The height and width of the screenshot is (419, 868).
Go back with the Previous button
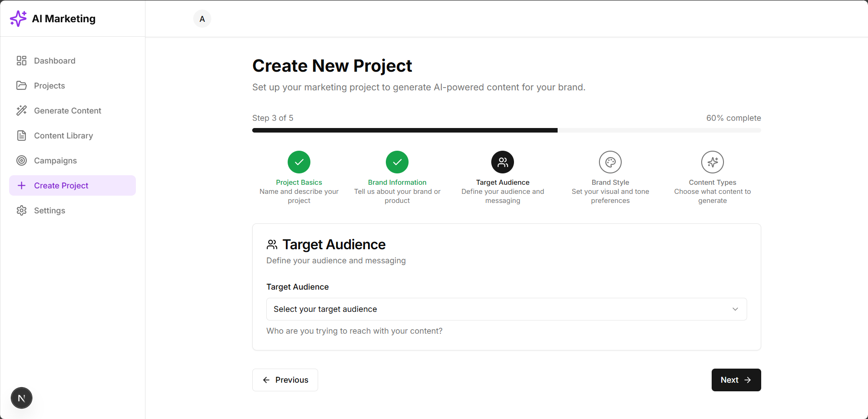point(285,380)
